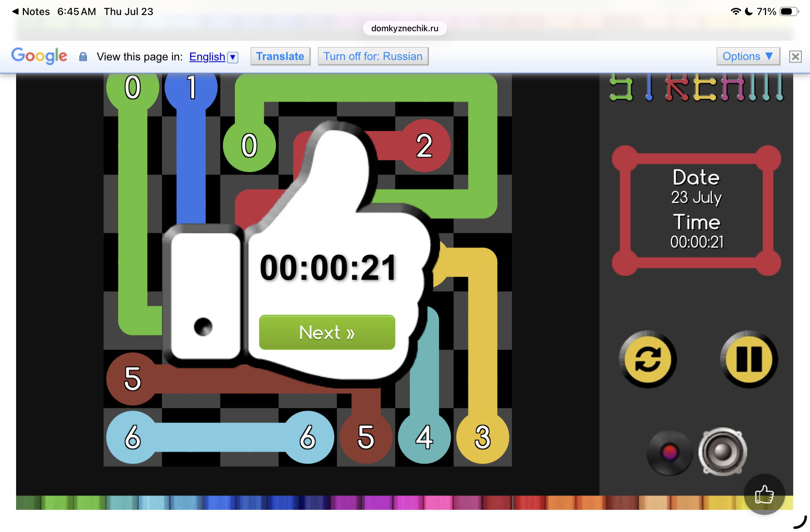Expand the Options dropdown menu
810x532 pixels.
748,56
